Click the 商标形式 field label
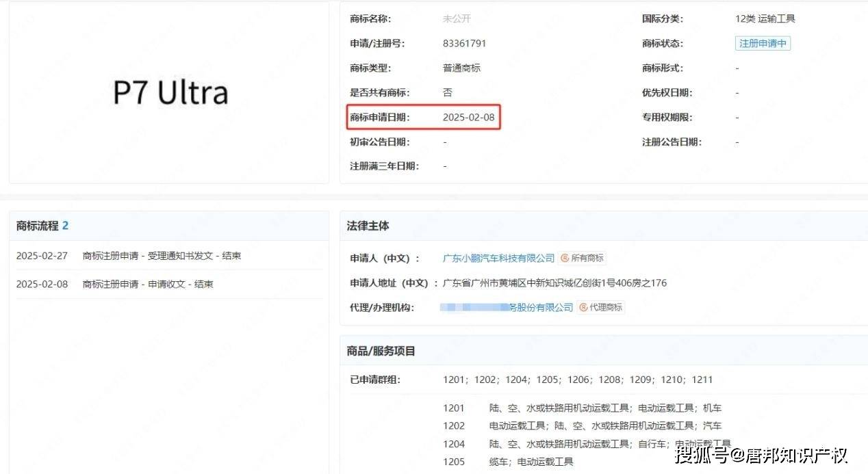 [x=662, y=68]
